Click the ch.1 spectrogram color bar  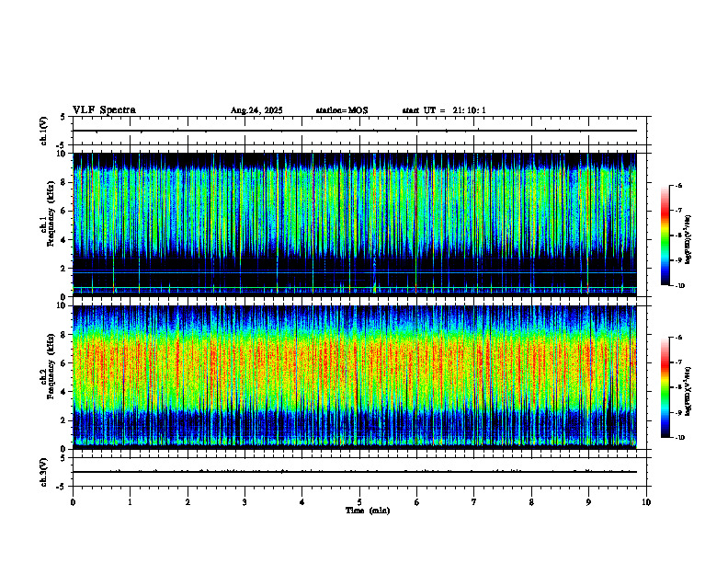click(x=665, y=236)
